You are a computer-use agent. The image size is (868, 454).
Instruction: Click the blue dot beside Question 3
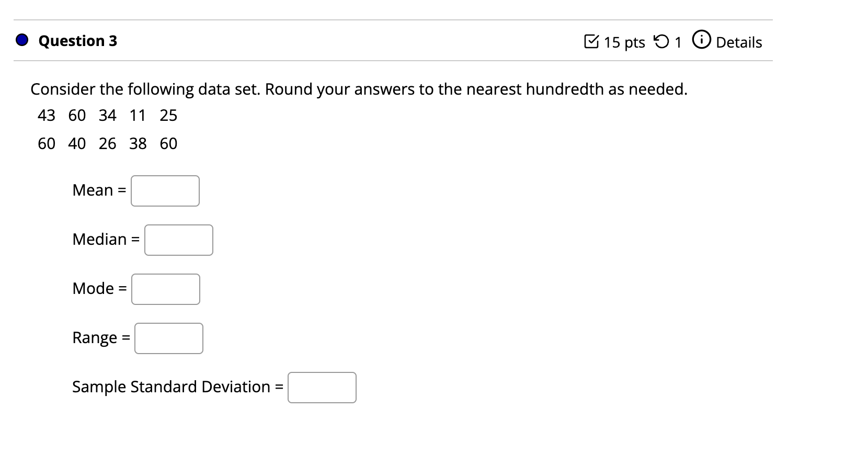[x=22, y=40]
